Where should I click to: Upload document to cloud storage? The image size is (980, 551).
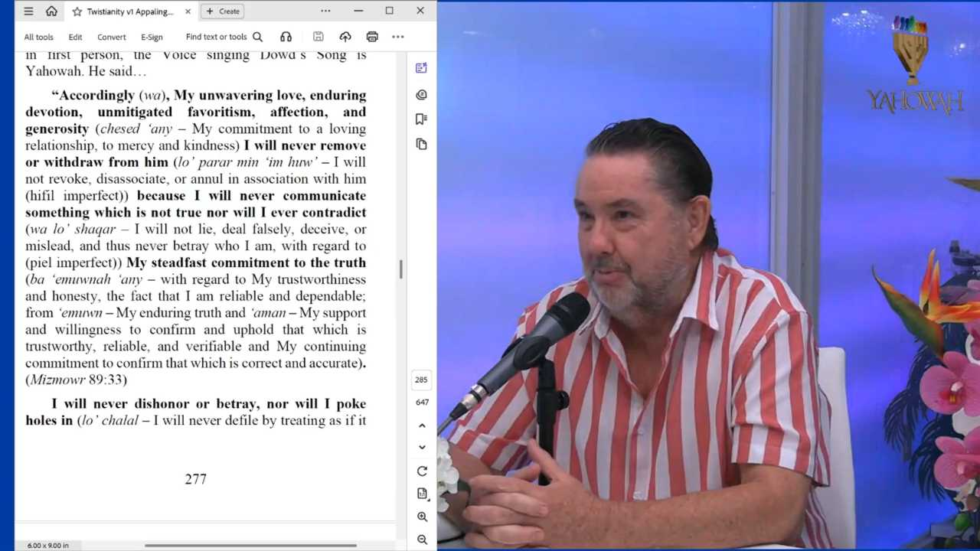[345, 37]
